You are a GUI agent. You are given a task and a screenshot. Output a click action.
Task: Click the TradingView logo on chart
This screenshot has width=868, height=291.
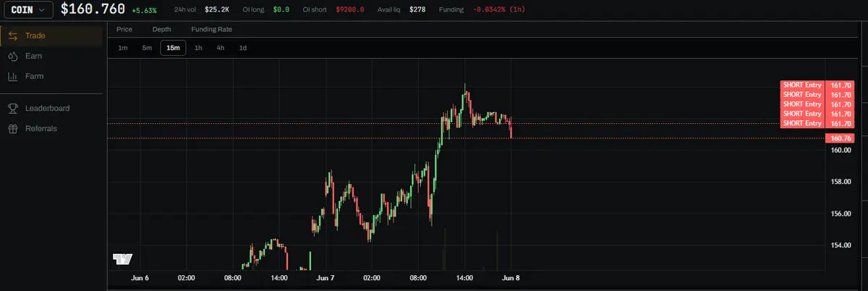(122, 258)
